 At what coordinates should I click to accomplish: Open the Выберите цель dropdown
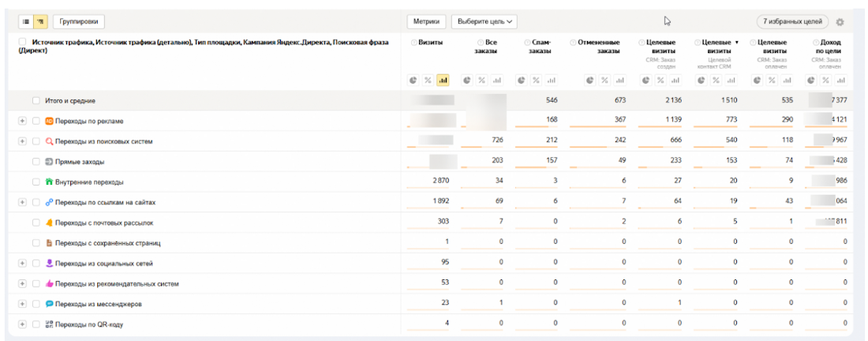coord(486,22)
